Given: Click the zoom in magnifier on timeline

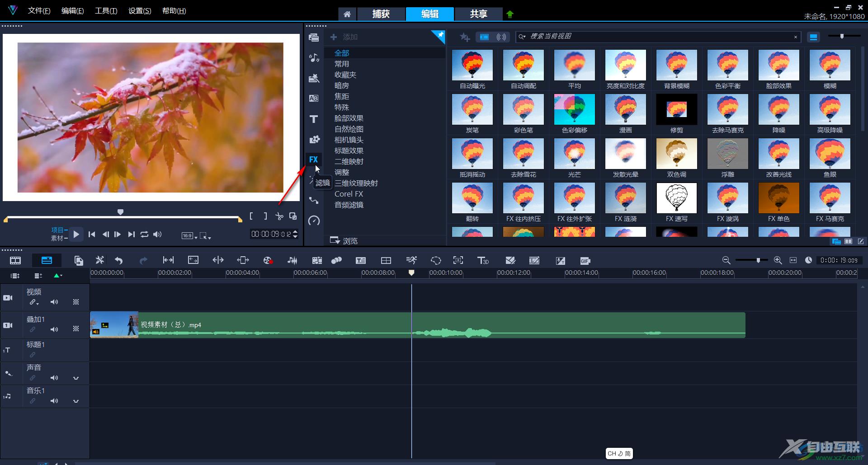Looking at the screenshot, I should tap(778, 260).
